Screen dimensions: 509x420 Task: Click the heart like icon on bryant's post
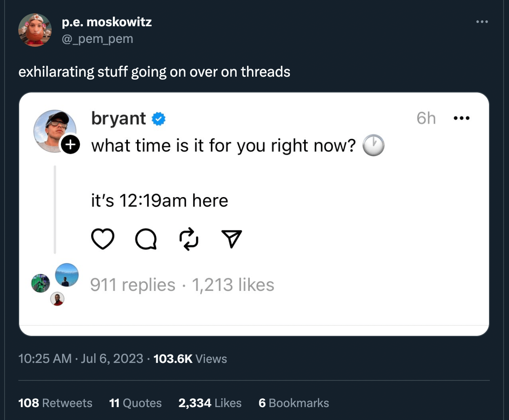(x=102, y=240)
